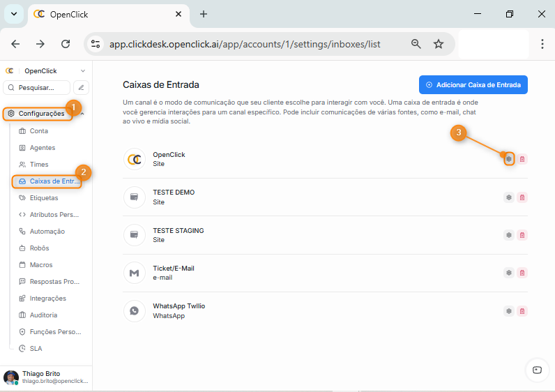Open the browser tab search dropdown

14,14
